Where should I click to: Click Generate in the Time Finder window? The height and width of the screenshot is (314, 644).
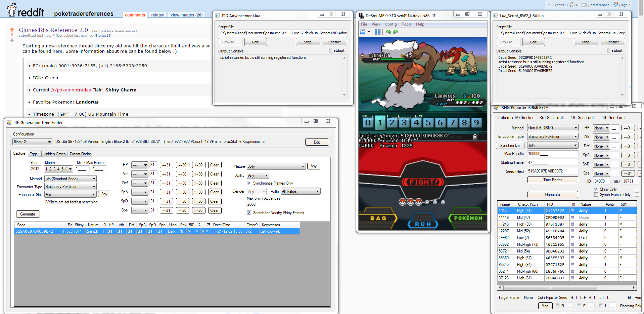tap(28, 214)
